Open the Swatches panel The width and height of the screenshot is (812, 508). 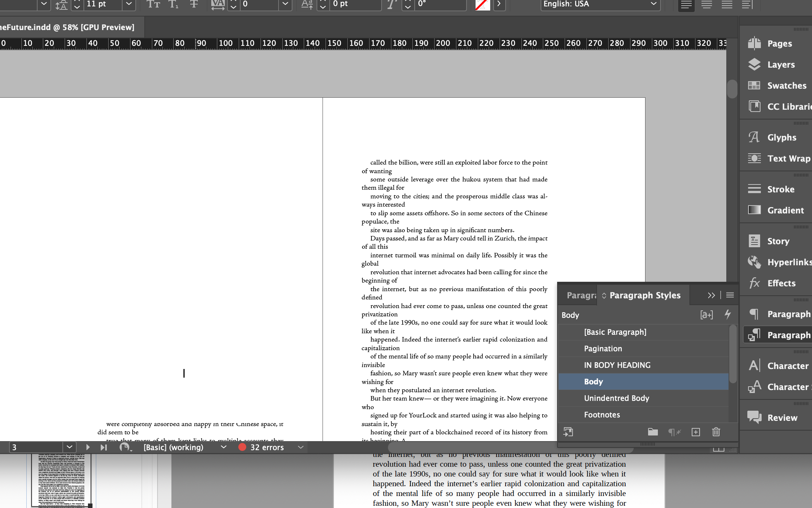point(786,85)
